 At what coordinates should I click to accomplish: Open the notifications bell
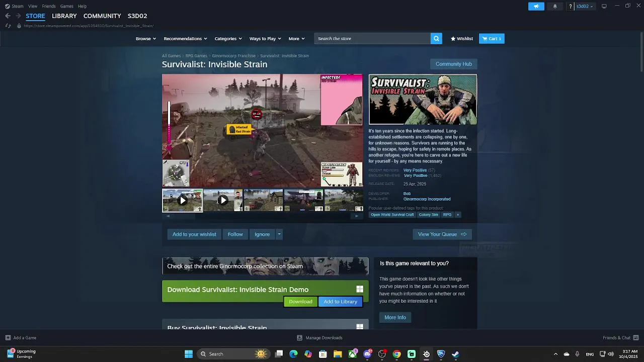click(555, 6)
